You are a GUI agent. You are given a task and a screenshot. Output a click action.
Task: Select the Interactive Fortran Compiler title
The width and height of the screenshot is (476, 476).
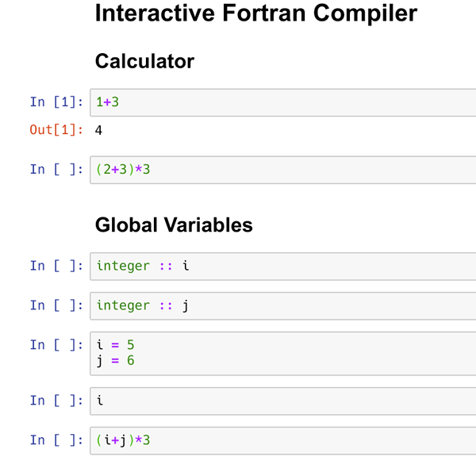click(x=256, y=13)
